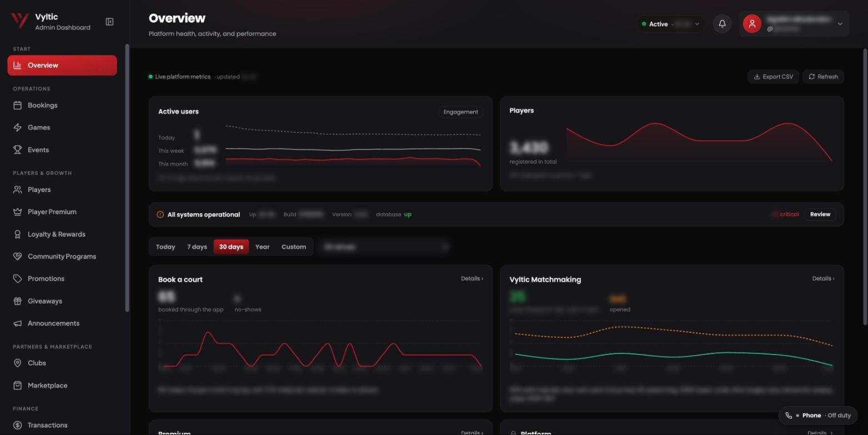
Task: Click the Promotions tag icon
Action: pos(18,279)
